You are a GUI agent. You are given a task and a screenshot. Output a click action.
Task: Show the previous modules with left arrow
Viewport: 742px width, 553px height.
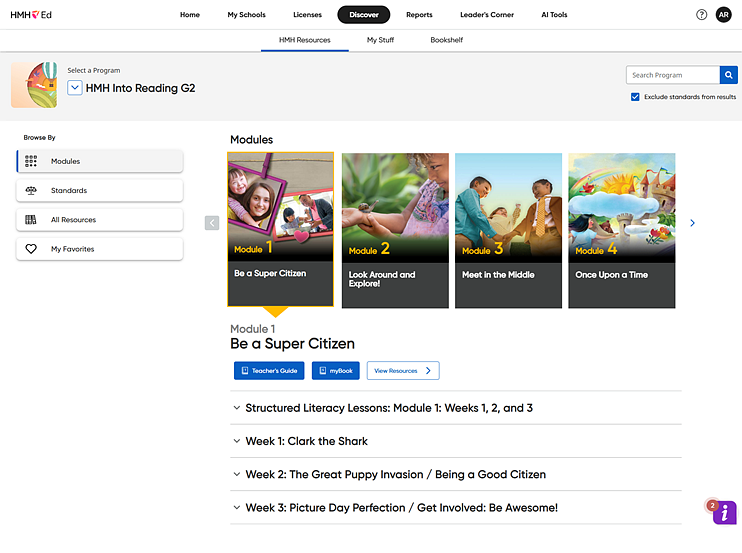212,223
